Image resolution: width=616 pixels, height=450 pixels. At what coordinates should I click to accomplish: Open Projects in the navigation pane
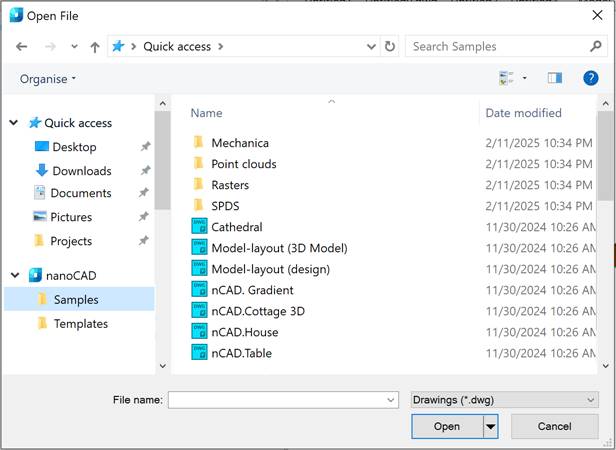[x=71, y=241]
